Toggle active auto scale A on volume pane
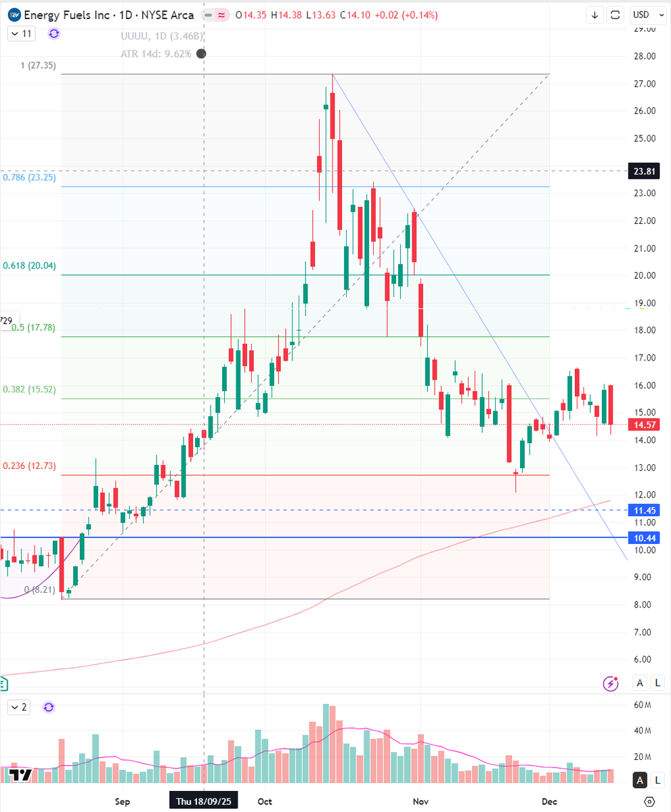This screenshot has width=671, height=812. (638, 781)
